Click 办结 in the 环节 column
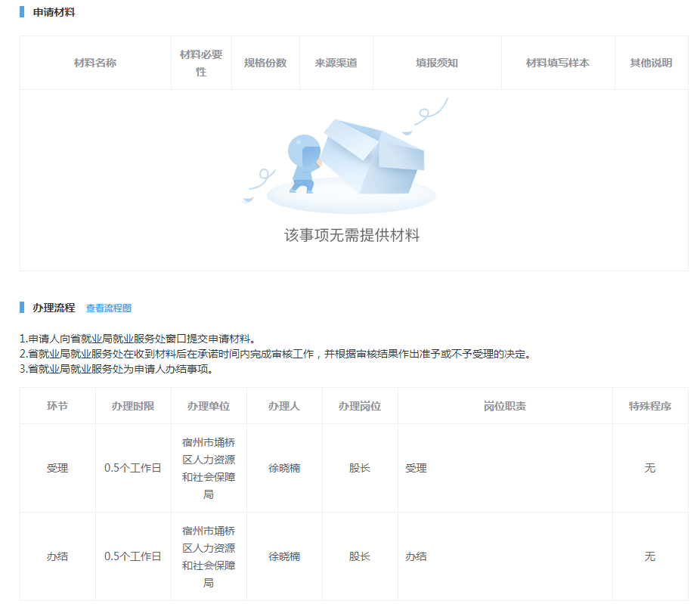The image size is (700, 604). click(x=57, y=556)
